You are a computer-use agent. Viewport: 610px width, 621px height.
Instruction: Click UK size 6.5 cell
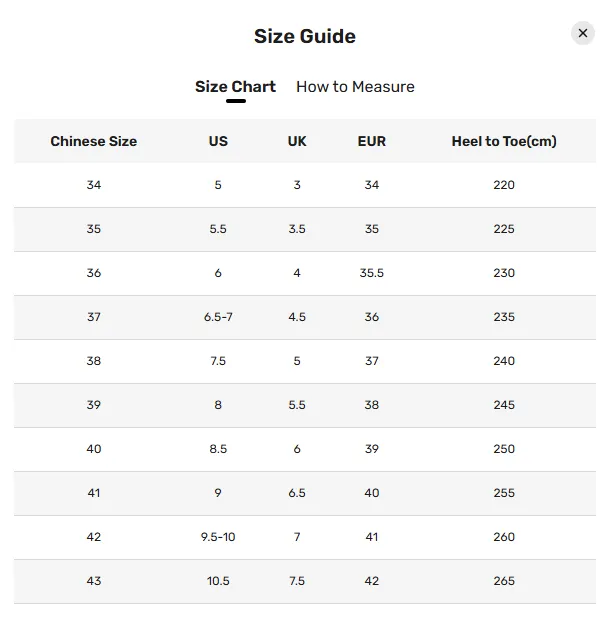click(x=297, y=493)
